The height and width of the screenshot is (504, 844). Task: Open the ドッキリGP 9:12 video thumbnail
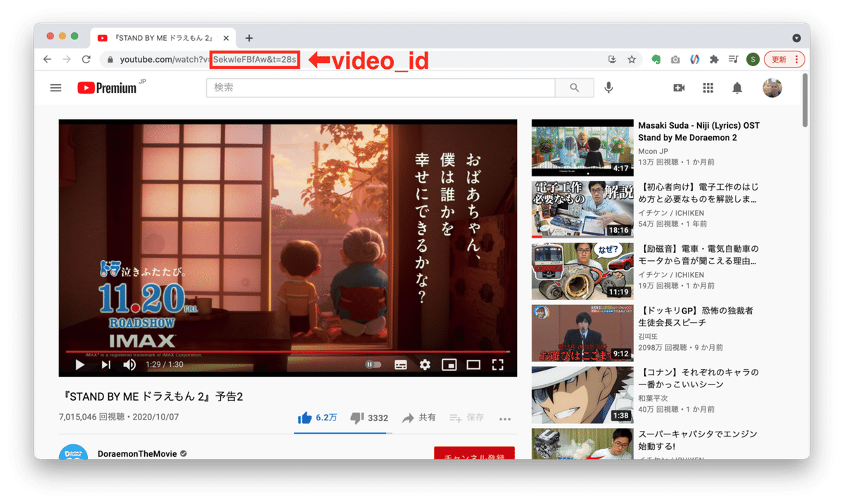coord(582,333)
